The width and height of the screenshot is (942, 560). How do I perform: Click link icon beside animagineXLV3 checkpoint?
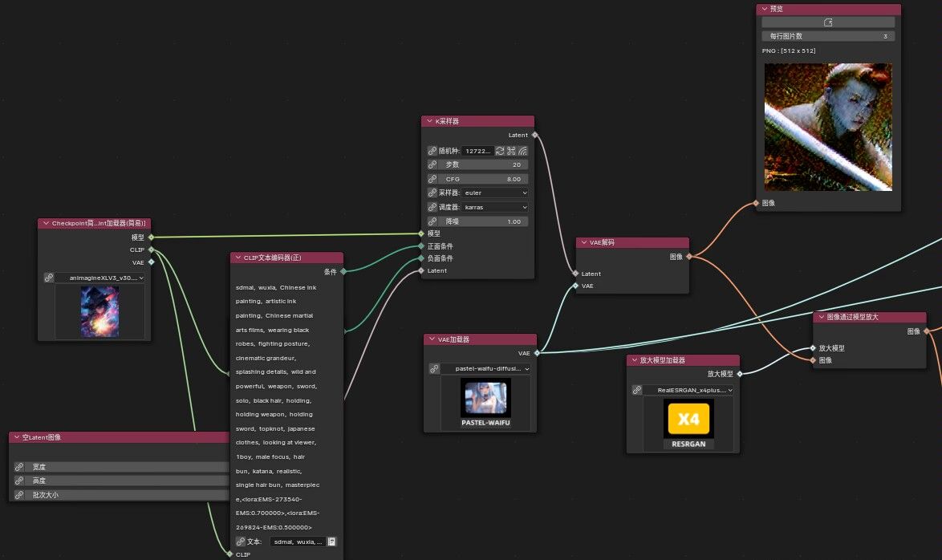click(x=49, y=278)
